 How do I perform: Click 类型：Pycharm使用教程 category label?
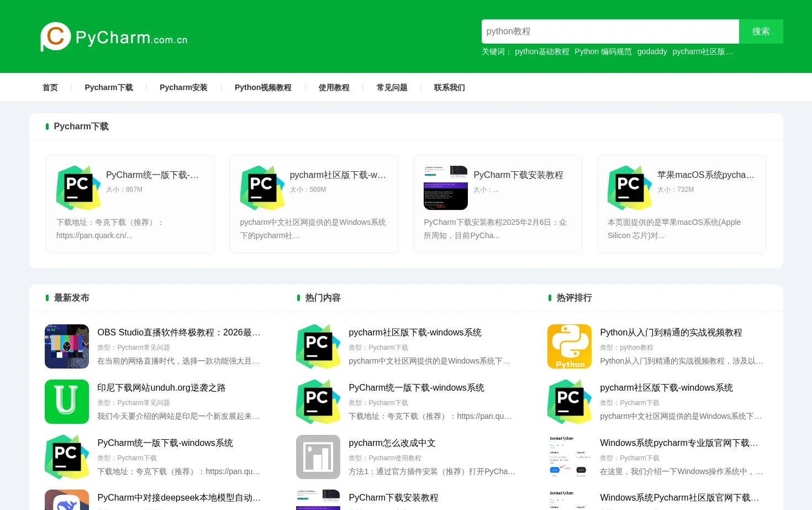385,458
